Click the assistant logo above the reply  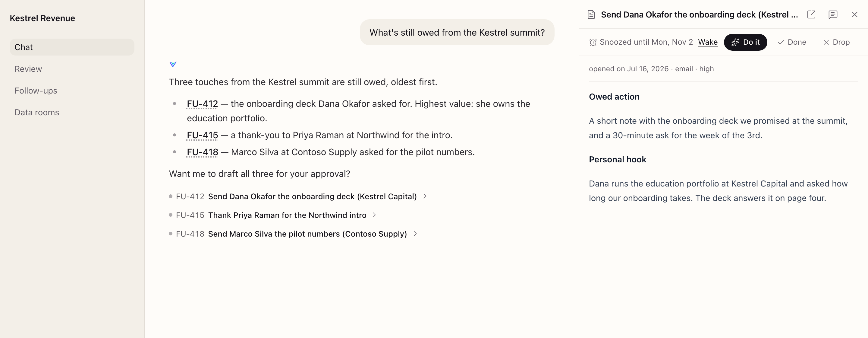(x=173, y=64)
